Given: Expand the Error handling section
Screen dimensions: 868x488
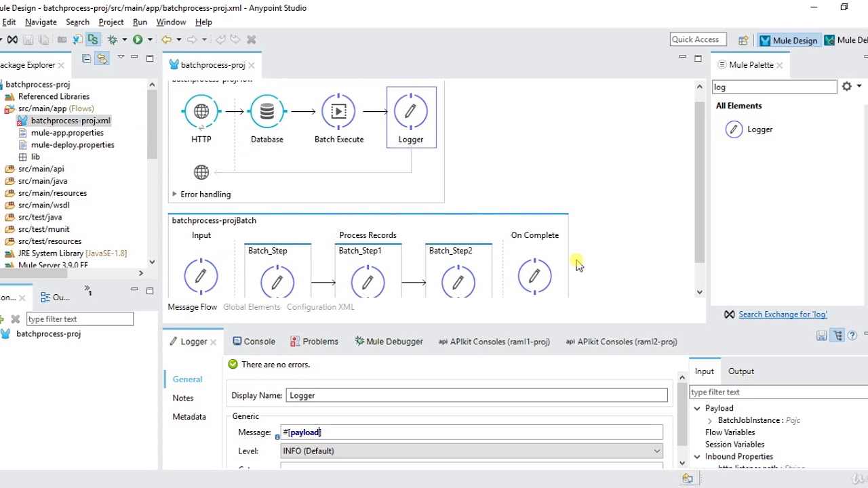Looking at the screenshot, I should [174, 195].
